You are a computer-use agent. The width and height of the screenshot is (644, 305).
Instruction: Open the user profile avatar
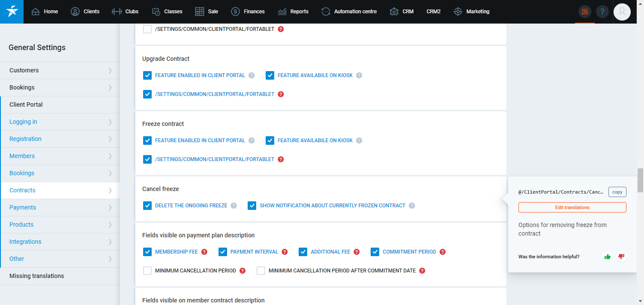[x=622, y=12]
